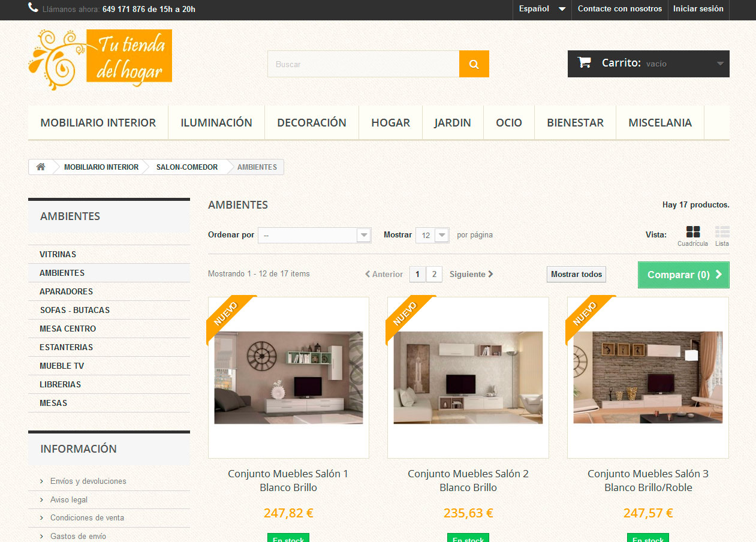Open the DECORACIÓN menu
The height and width of the screenshot is (542, 756).
(x=312, y=123)
